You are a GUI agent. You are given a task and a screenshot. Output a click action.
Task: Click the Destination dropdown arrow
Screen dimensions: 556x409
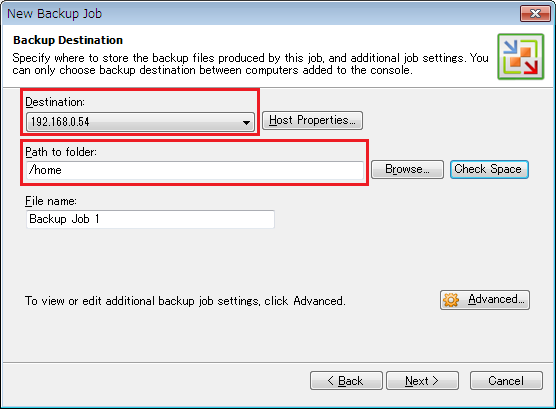click(246, 123)
